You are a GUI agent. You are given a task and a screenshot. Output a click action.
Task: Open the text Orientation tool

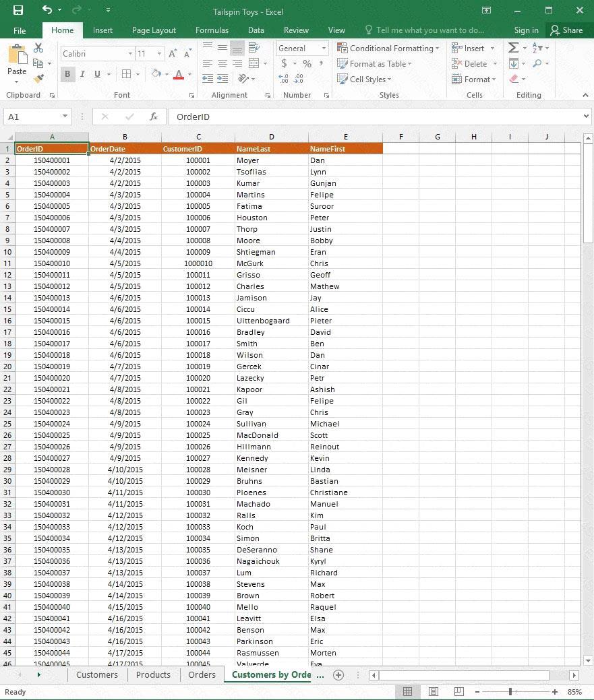coord(243,79)
